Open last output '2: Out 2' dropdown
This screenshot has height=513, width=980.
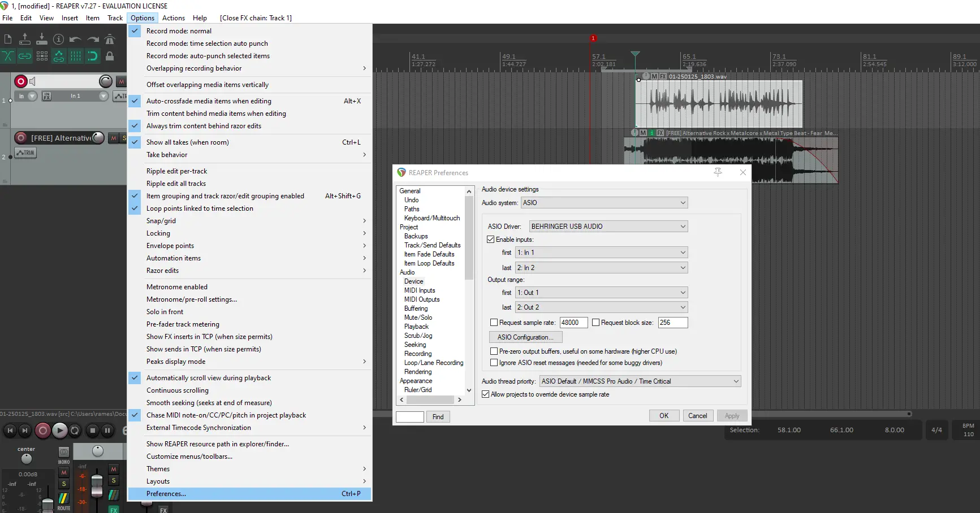pos(602,307)
